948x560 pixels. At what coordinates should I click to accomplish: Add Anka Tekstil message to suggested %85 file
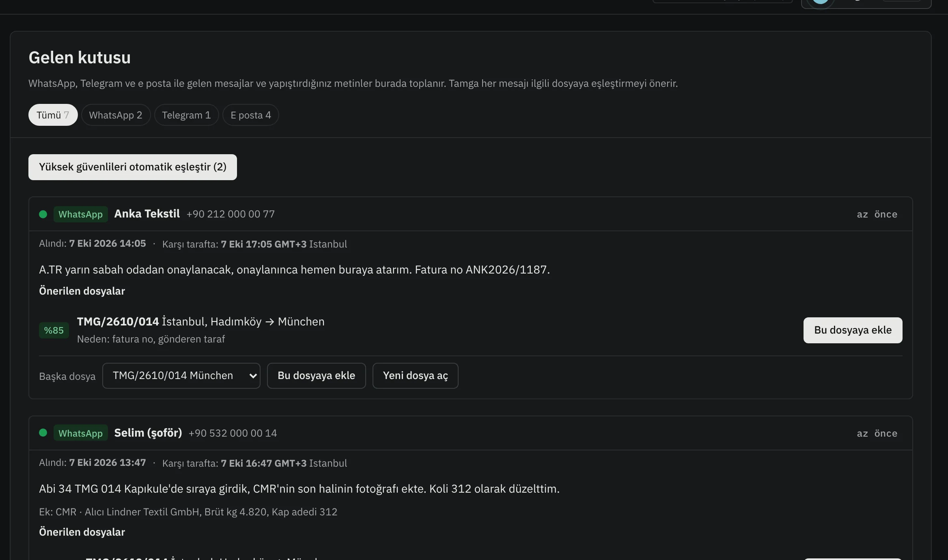coord(853,330)
